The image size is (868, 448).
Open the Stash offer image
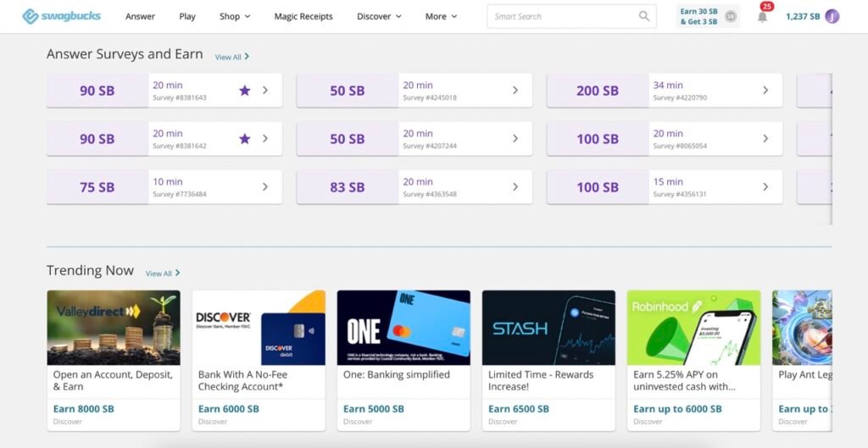548,328
